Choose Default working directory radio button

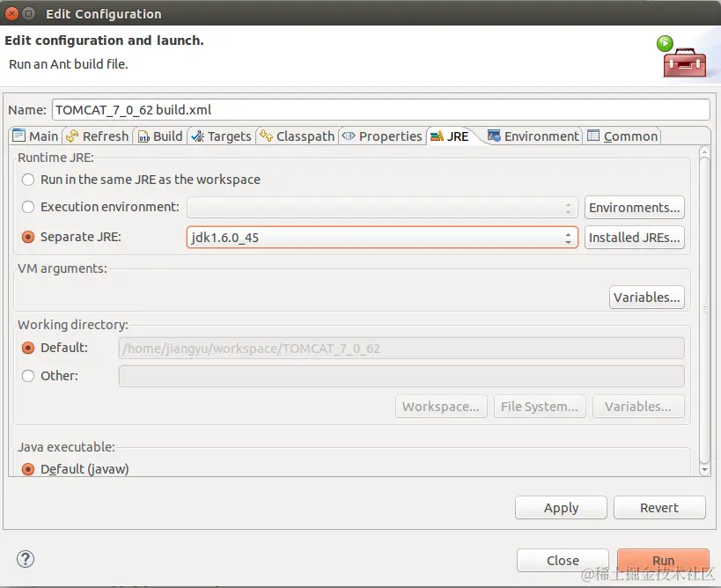coord(28,348)
